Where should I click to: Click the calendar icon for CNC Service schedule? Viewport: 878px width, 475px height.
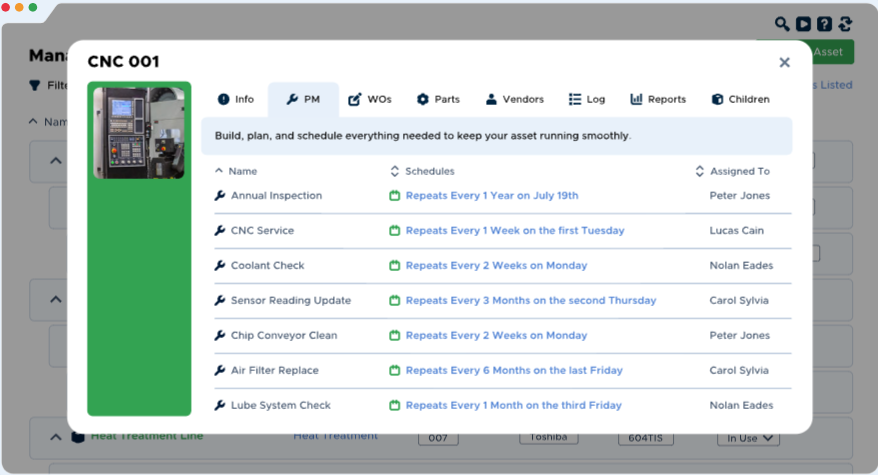[x=394, y=231]
